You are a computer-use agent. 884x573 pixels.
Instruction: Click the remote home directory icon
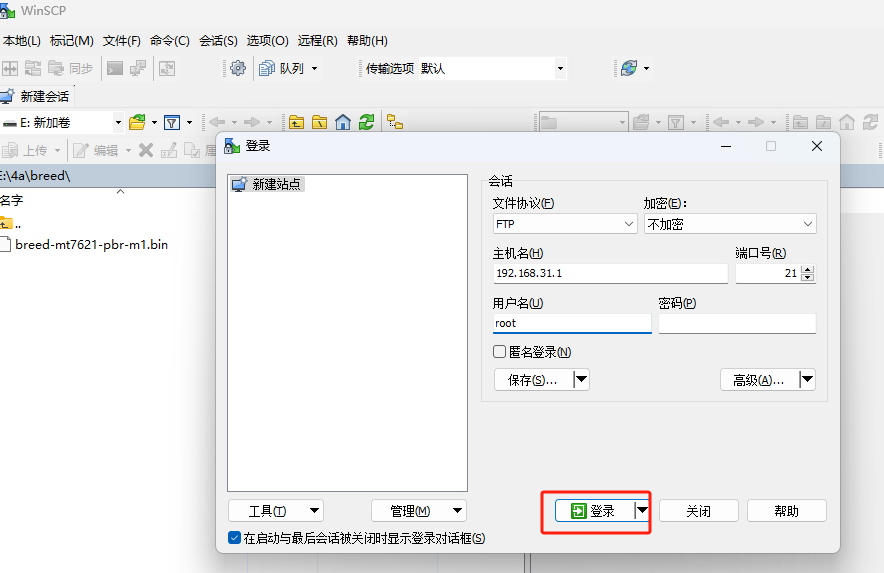847,122
